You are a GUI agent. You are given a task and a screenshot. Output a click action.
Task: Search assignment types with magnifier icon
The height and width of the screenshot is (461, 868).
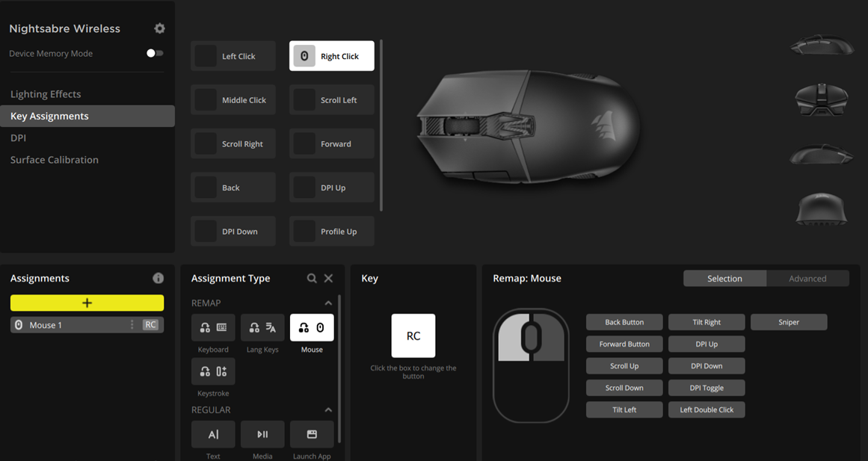pos(312,279)
